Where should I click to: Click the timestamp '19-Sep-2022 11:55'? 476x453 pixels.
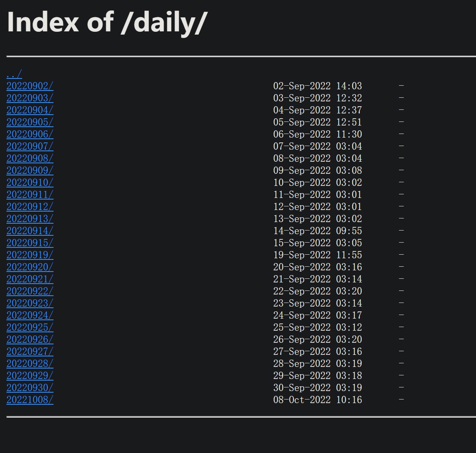pos(317,255)
